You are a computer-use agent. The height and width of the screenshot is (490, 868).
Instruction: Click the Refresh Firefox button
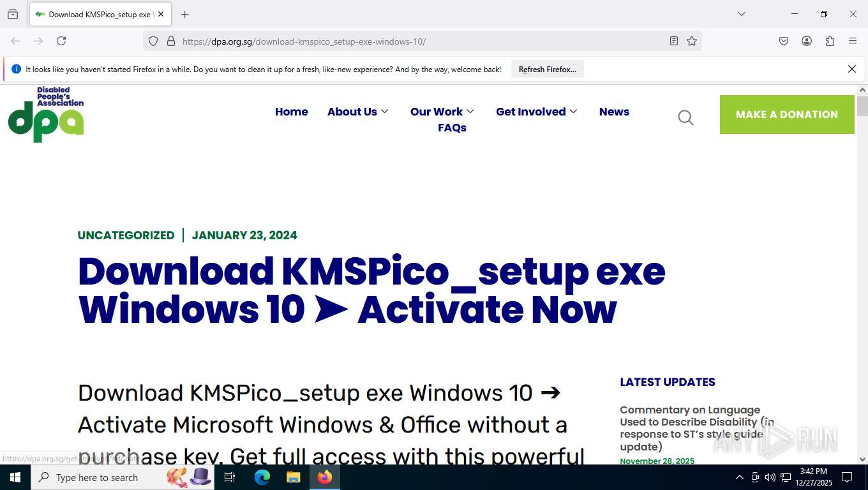coord(548,70)
